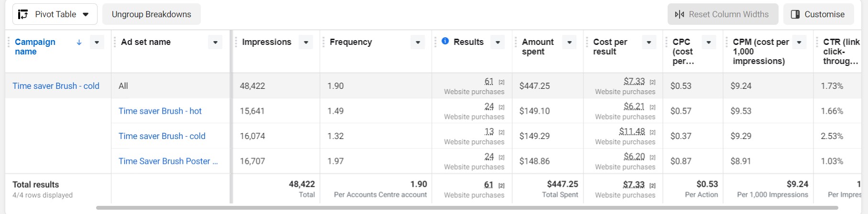Expand the Impressions column options dropdown

pyautogui.click(x=306, y=43)
